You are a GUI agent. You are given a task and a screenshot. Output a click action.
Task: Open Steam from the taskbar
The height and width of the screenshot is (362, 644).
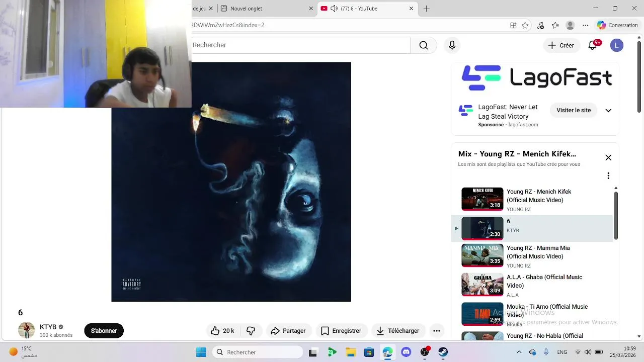(443, 352)
